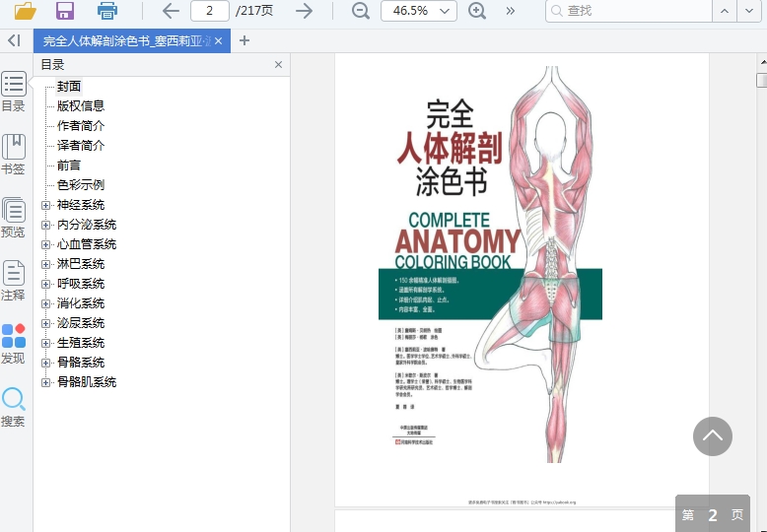
Task: Open the 注释 annotations sidebar panel
Action: click(x=13, y=281)
